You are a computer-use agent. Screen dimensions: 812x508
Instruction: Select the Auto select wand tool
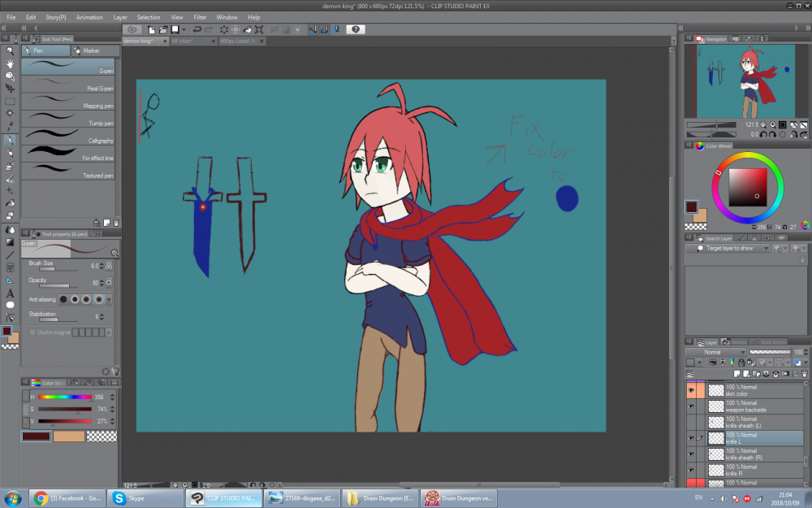10,114
